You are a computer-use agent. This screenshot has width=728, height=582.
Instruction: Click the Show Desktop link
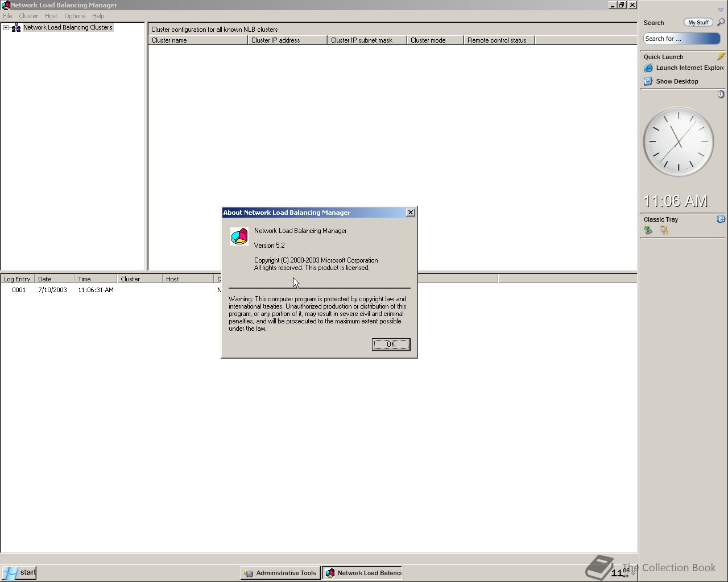tap(677, 81)
